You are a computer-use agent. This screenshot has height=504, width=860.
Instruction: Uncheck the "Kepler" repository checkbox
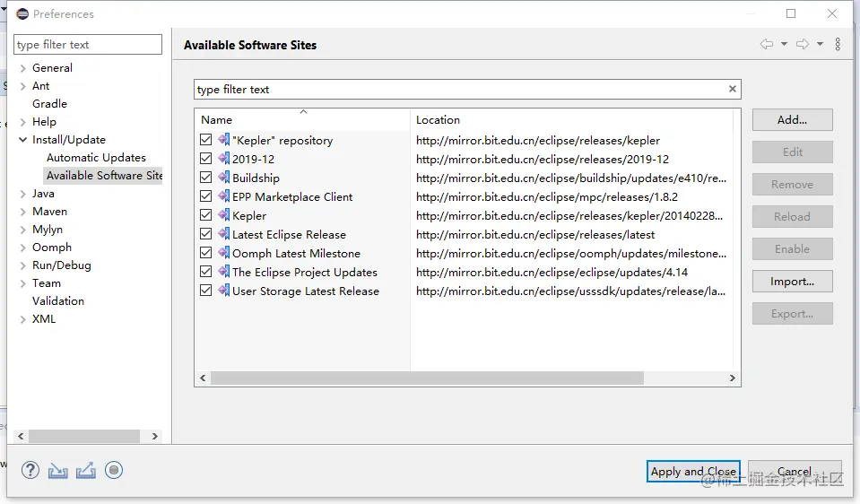[x=205, y=139]
